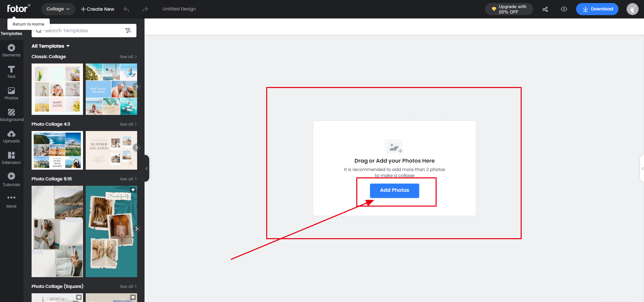Screen dimensions: 644x302
Task: Open the Elements panel
Action: (x=11, y=51)
